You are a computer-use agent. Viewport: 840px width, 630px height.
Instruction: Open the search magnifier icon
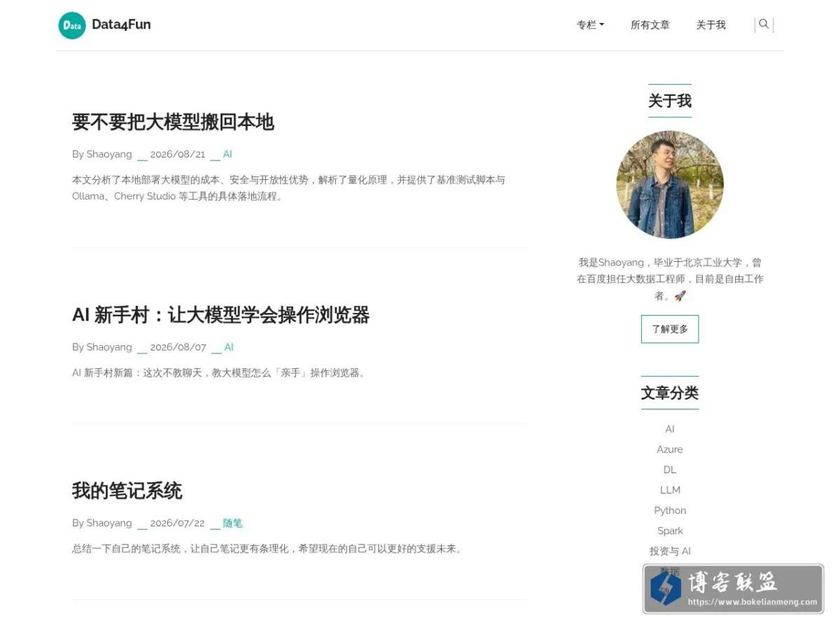pyautogui.click(x=764, y=24)
